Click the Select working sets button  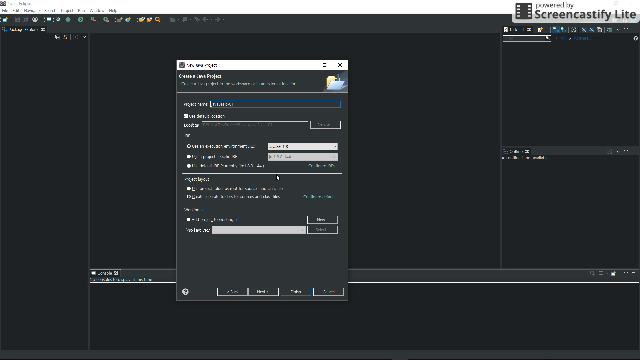[x=322, y=230]
